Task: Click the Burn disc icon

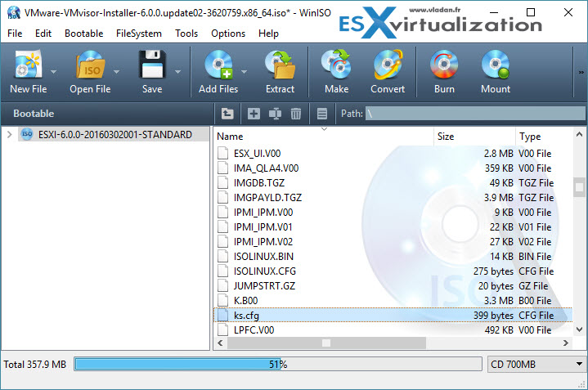Action: (444, 64)
